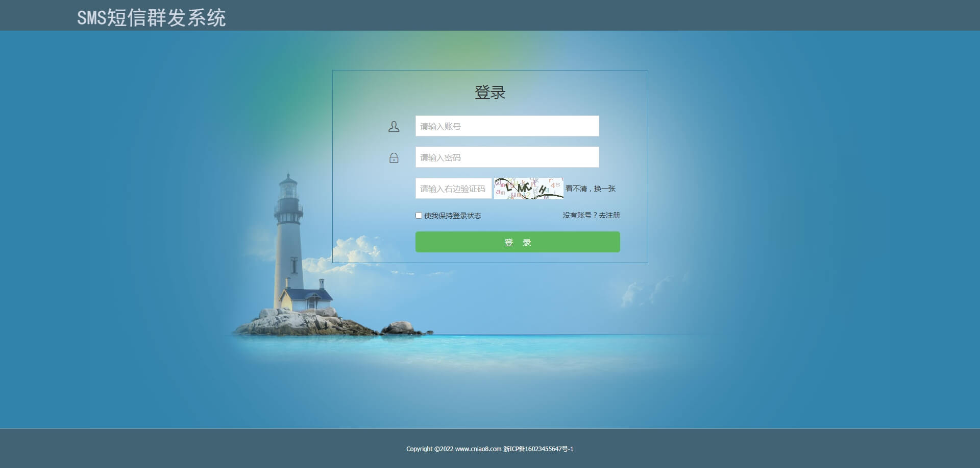Click the captcha image to refresh it
Screen dimensions: 980x468
(528, 188)
